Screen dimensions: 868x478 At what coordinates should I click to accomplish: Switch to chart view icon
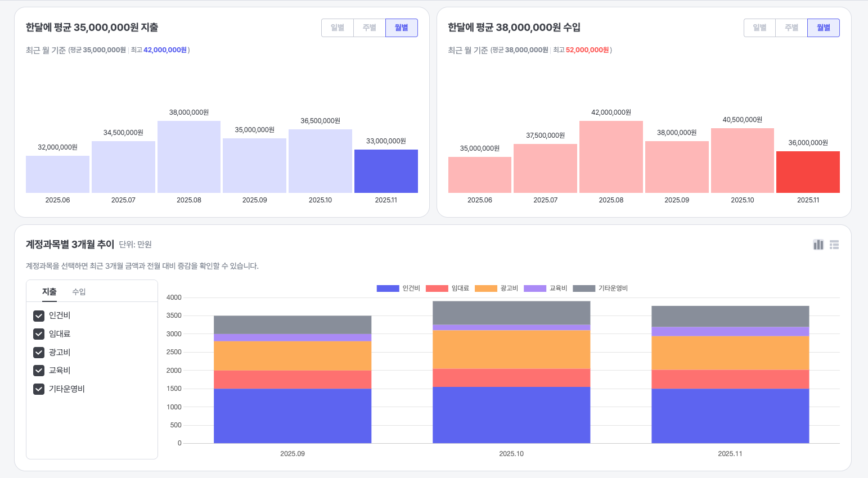[x=818, y=245]
